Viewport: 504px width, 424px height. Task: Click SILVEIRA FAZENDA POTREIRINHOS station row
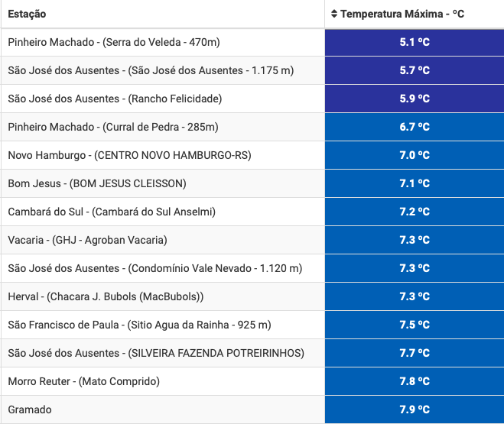pos(156,353)
